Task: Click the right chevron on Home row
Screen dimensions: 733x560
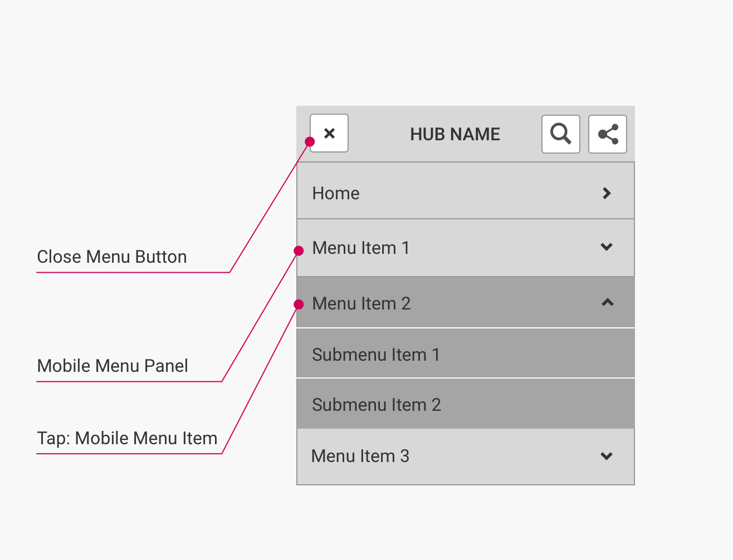Action: click(x=607, y=193)
